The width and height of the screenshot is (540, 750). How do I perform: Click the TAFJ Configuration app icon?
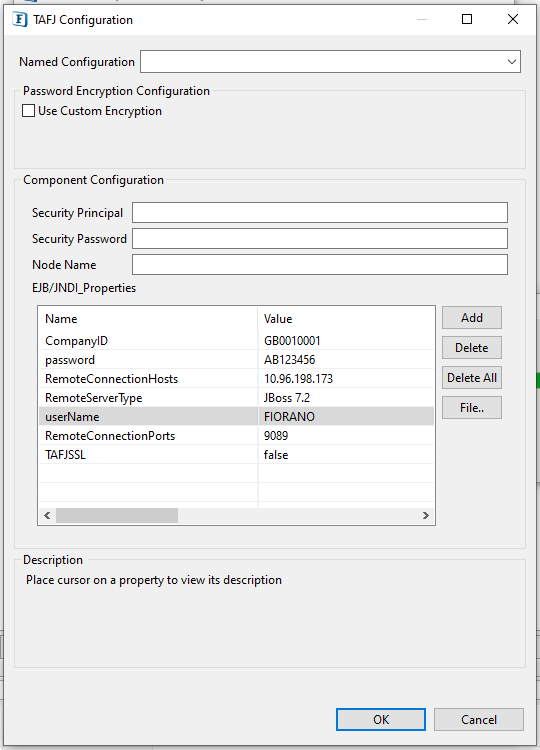click(20, 20)
